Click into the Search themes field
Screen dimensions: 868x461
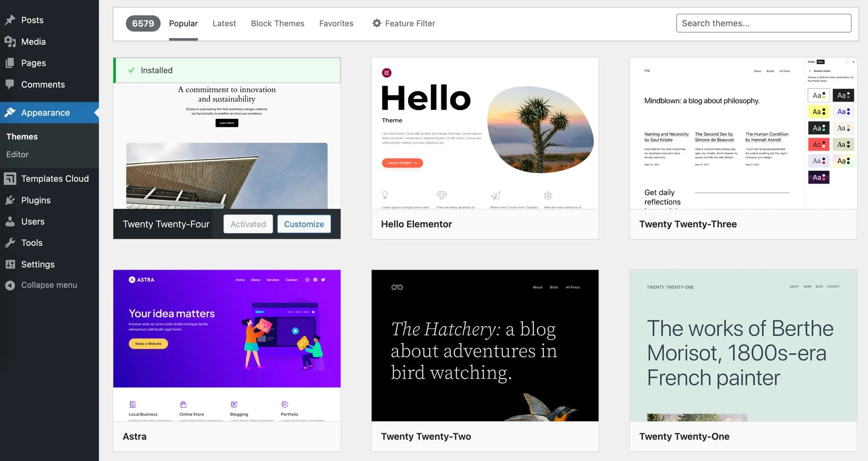tap(763, 23)
